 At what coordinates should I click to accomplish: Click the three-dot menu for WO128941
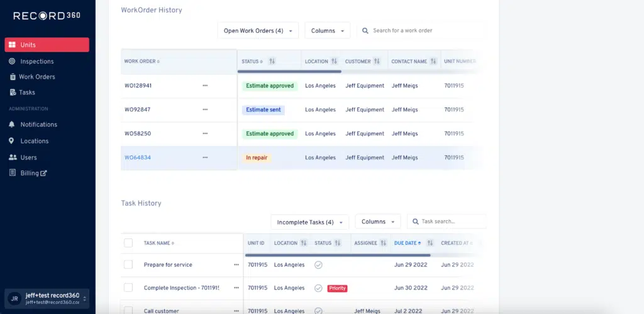(205, 86)
